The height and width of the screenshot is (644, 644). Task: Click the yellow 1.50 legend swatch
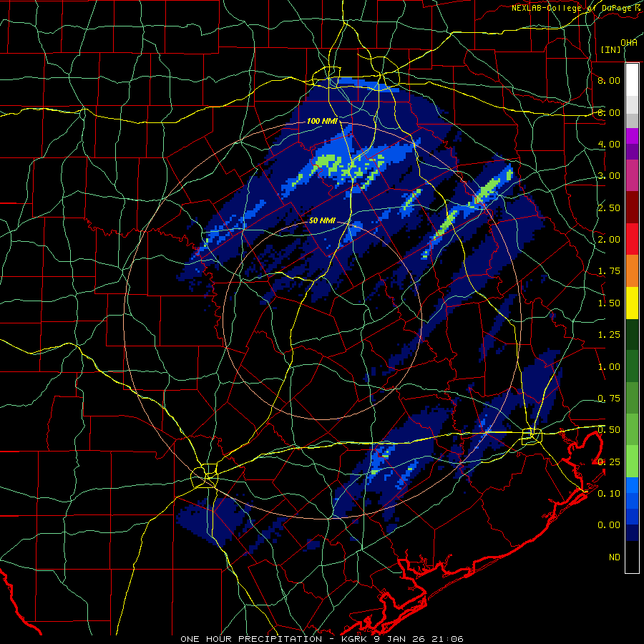[632, 303]
